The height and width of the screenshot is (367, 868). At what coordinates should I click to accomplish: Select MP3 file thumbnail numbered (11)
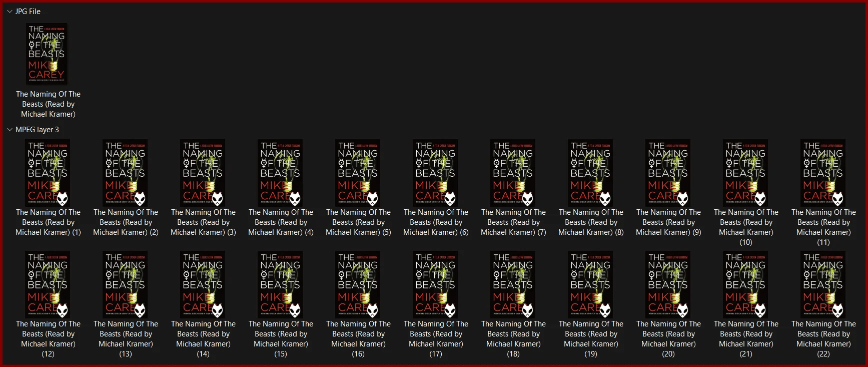click(x=823, y=173)
